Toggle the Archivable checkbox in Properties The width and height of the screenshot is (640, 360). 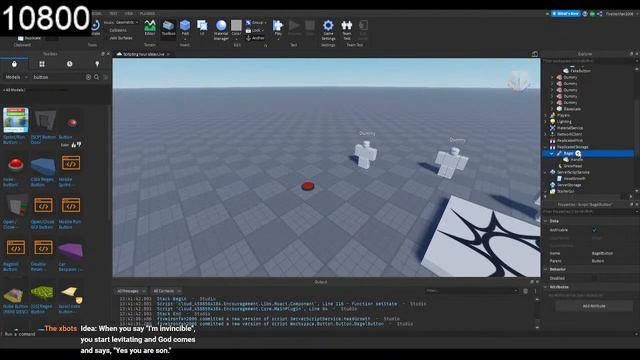click(594, 230)
